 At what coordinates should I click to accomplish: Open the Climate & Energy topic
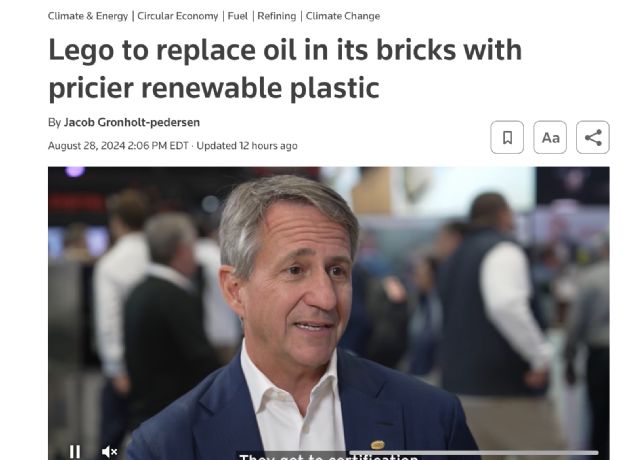tap(88, 16)
